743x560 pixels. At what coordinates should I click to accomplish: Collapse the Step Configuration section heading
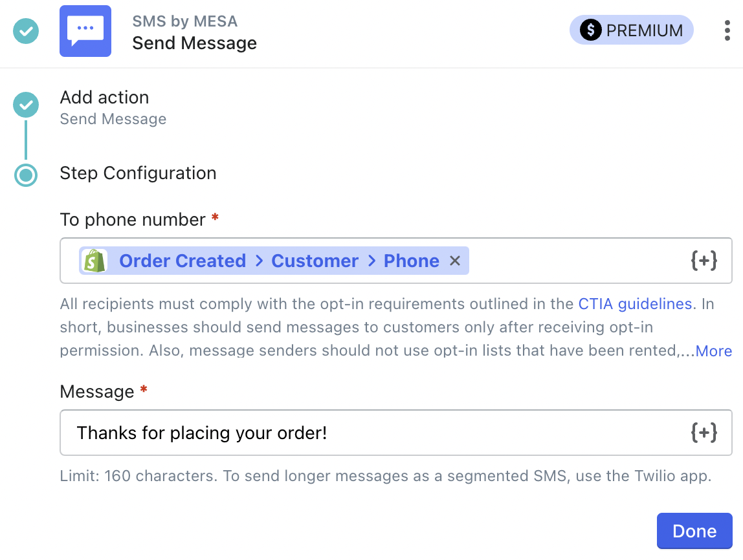point(138,173)
